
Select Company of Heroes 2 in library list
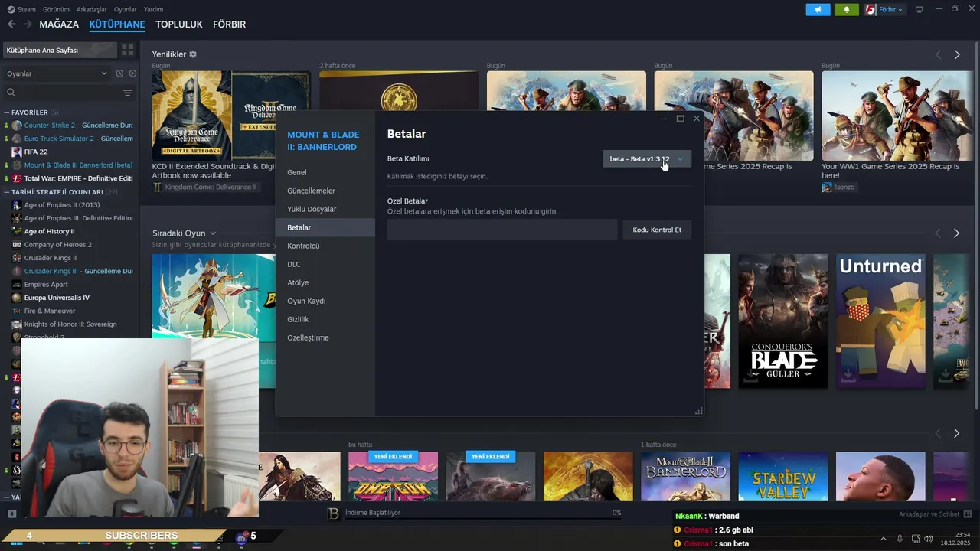57,245
